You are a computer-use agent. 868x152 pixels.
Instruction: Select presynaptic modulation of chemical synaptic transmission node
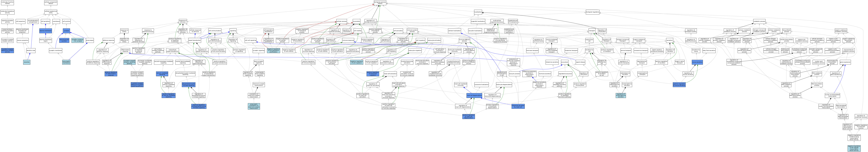(254, 106)
